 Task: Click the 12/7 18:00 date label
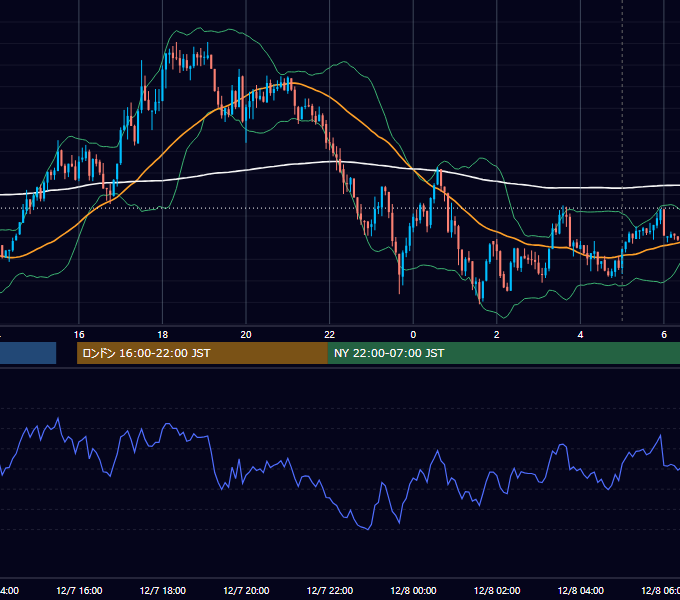(x=163, y=591)
